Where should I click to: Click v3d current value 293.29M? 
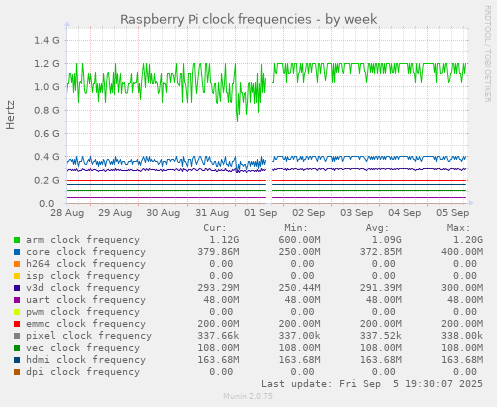coord(218,288)
